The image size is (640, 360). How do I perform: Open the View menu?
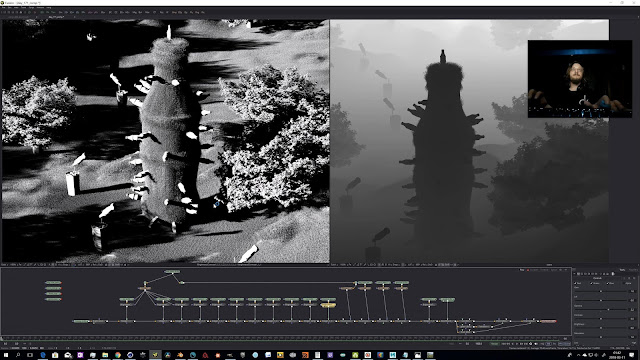tap(16, 8)
